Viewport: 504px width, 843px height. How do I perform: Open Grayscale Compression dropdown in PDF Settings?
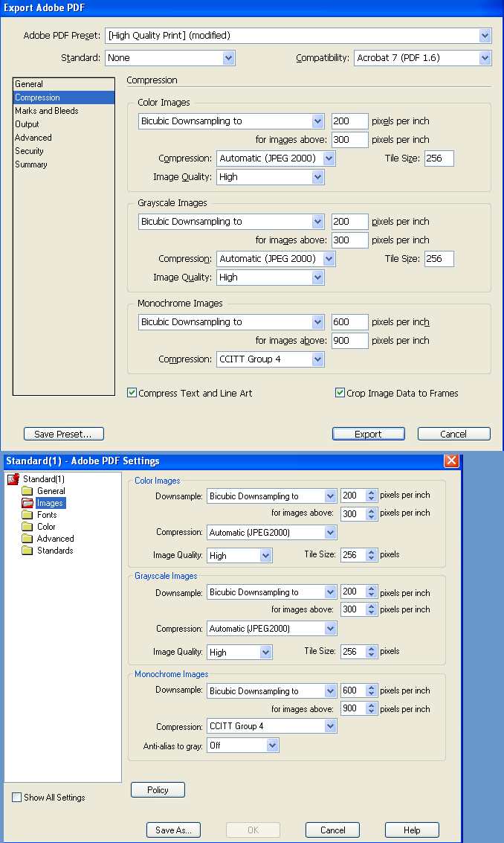click(271, 629)
